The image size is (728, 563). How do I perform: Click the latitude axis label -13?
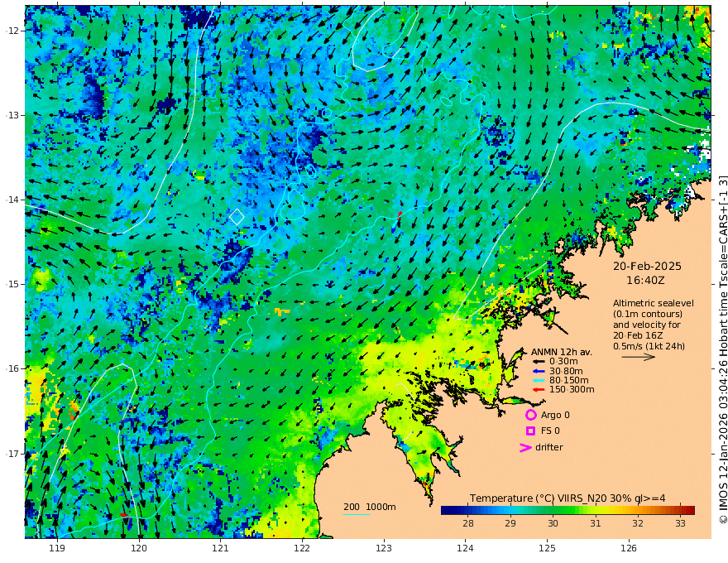pos(12,115)
